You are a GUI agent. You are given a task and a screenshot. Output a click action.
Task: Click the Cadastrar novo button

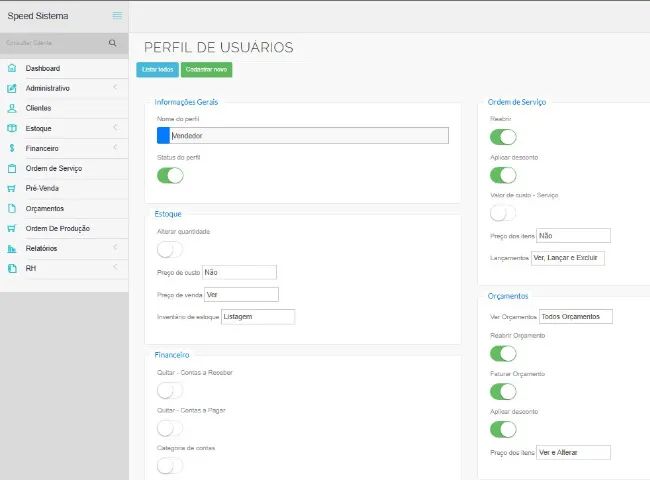[206, 69]
